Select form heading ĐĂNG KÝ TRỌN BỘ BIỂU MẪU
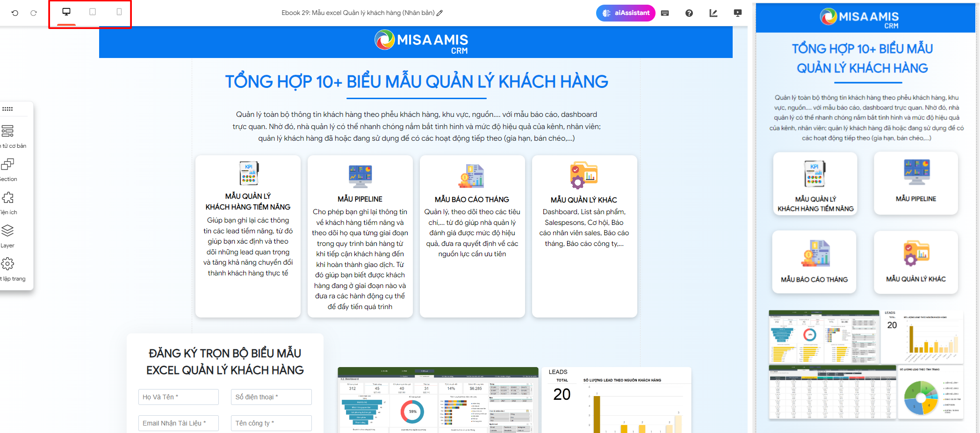The height and width of the screenshot is (433, 980). pyautogui.click(x=225, y=361)
